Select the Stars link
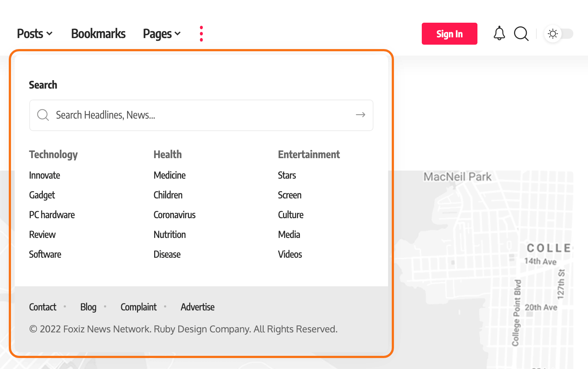Image resolution: width=588 pixels, height=369 pixels. pos(287,175)
